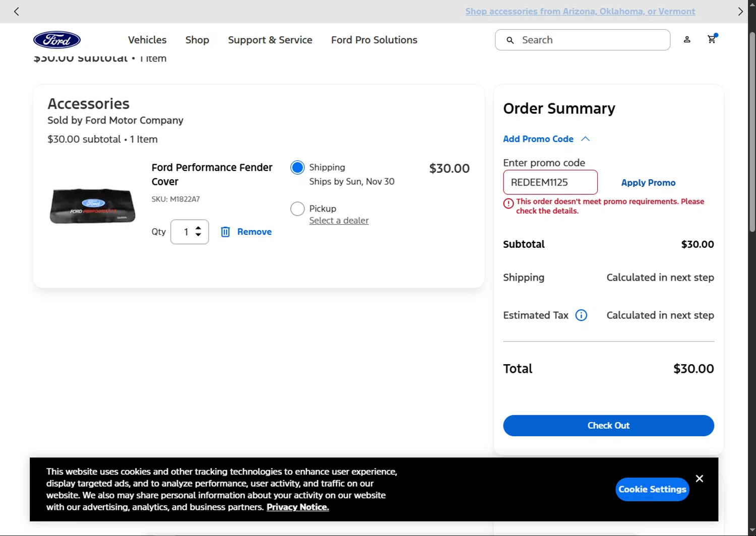Go to next banner with right arrow
The image size is (756, 536).
point(740,11)
